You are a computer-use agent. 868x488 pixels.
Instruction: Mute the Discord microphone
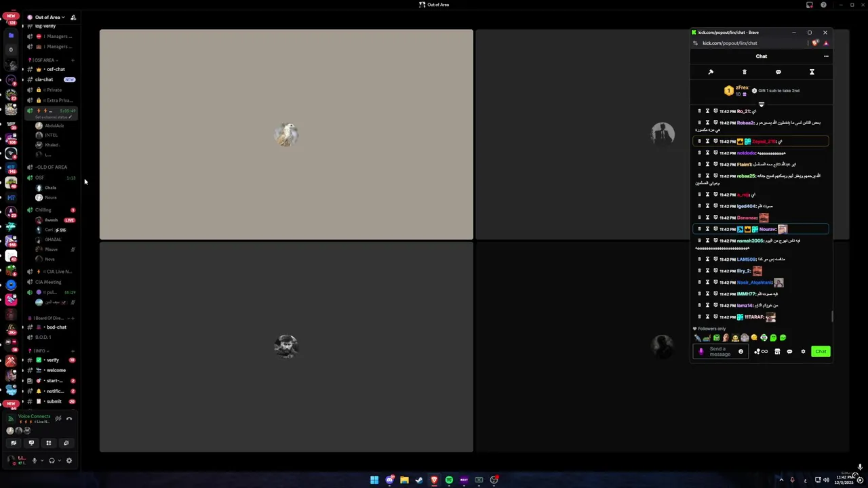coord(34,461)
